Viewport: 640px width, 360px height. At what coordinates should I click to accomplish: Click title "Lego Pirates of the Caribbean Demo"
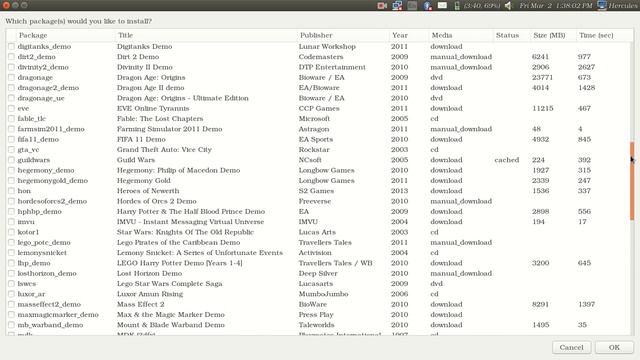coord(178,242)
